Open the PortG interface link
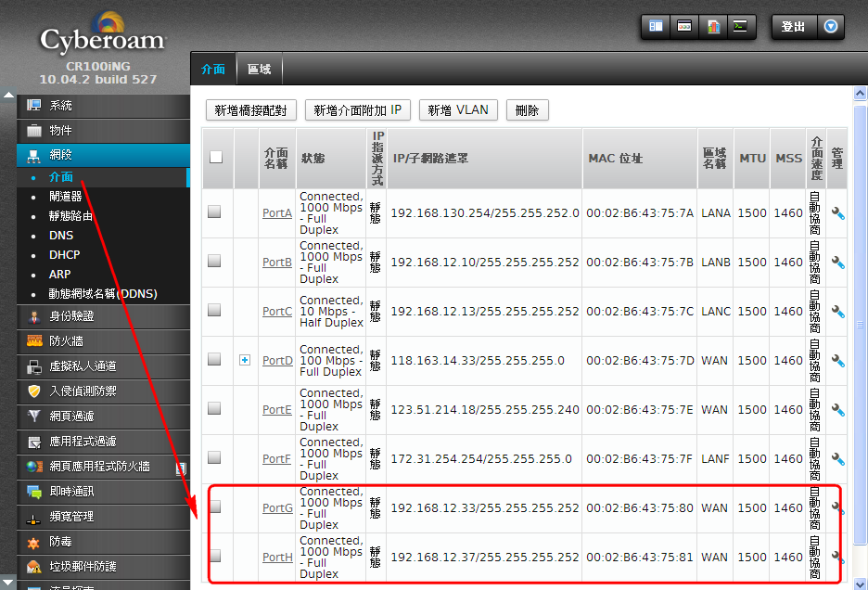 coord(277,508)
